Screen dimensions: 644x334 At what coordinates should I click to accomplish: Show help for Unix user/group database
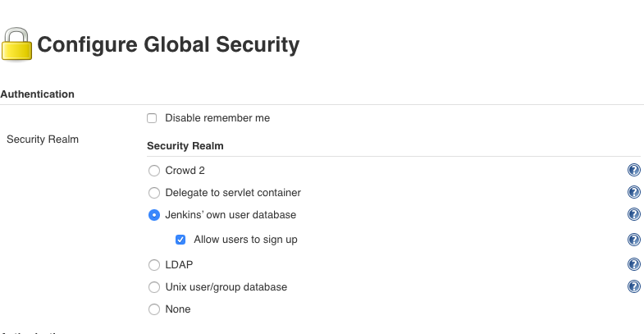click(x=633, y=287)
